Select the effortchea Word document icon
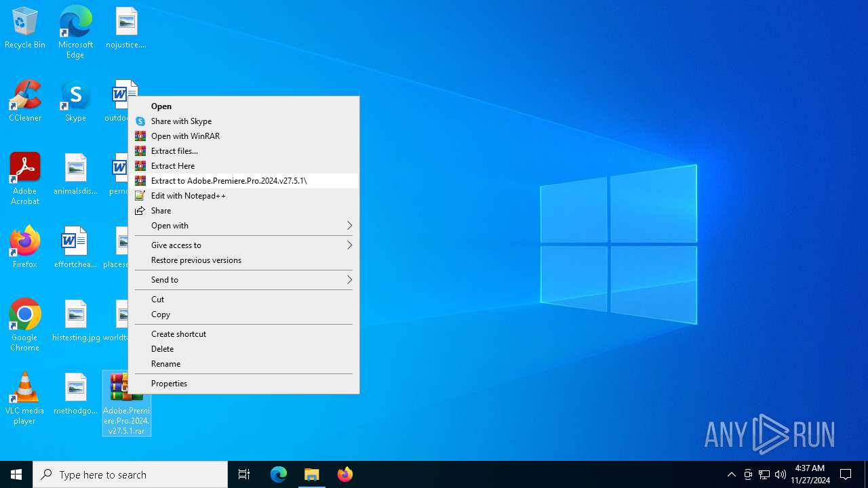868x488 pixels. coord(75,247)
